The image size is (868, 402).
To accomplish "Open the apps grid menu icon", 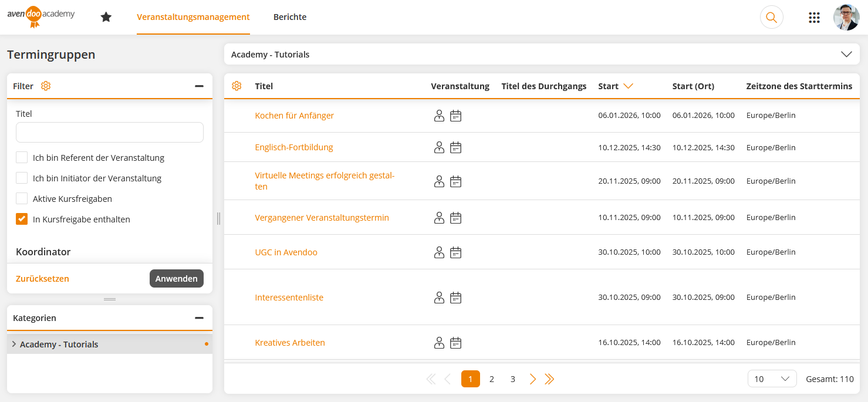I will point(814,17).
